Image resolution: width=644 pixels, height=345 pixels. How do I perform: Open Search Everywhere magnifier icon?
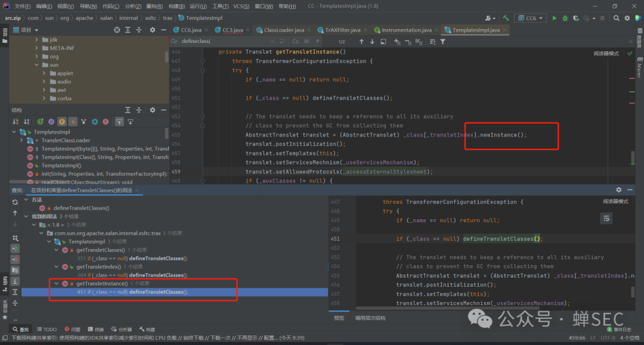point(616,18)
